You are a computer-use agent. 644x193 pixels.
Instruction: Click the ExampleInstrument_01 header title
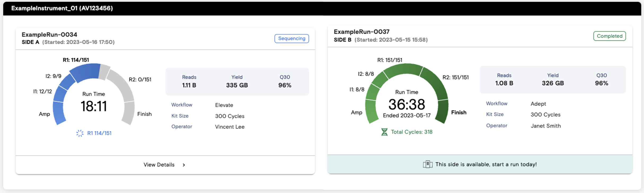pos(62,8)
